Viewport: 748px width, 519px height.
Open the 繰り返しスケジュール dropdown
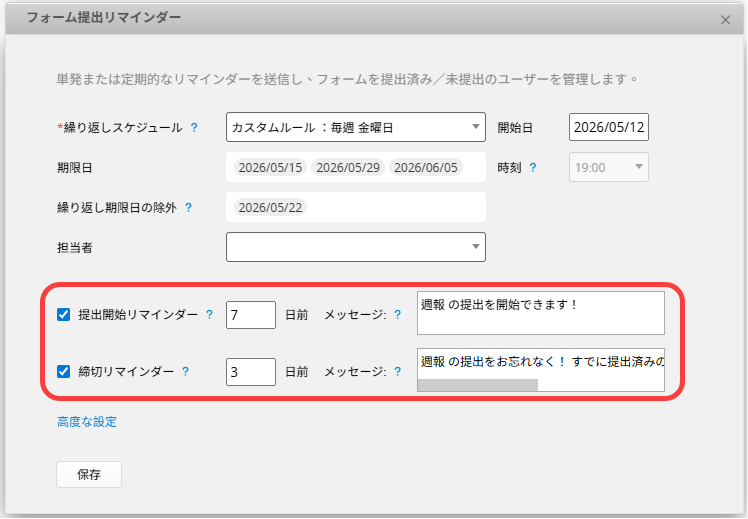click(356, 127)
